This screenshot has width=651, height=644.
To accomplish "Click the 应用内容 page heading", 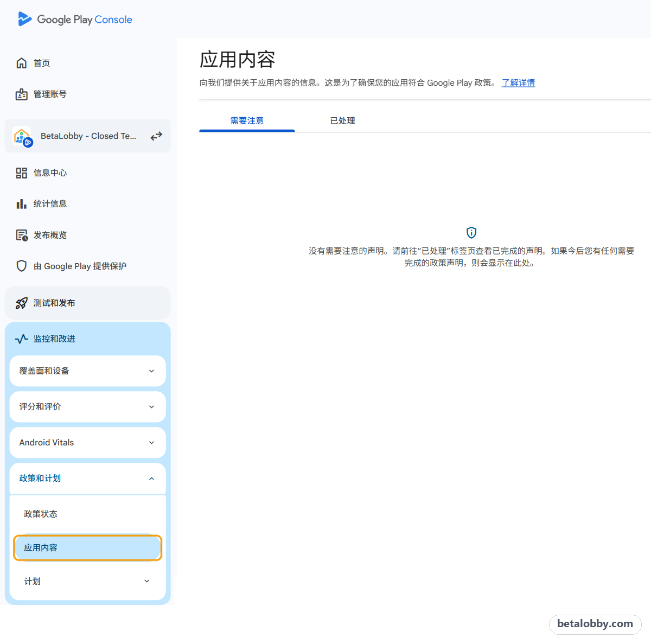I will click(238, 60).
